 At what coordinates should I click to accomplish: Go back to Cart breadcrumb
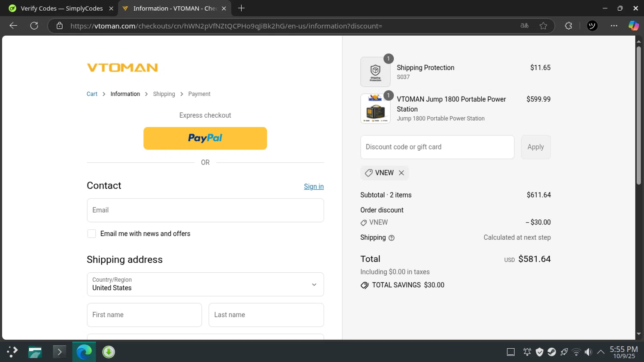tap(92, 94)
